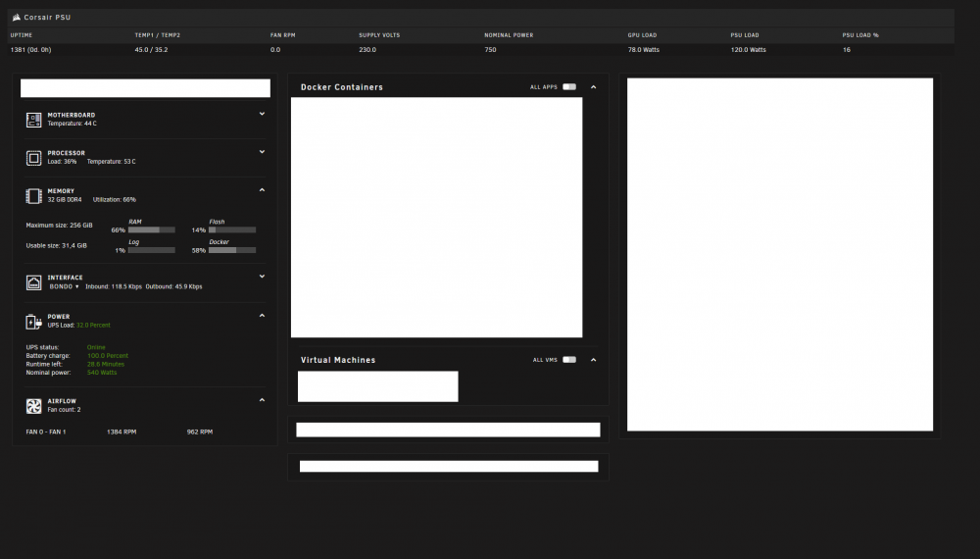Viewport: 980px width, 559px height.
Task: Click the Inbound 118.5 Kbps text
Action: click(x=114, y=286)
